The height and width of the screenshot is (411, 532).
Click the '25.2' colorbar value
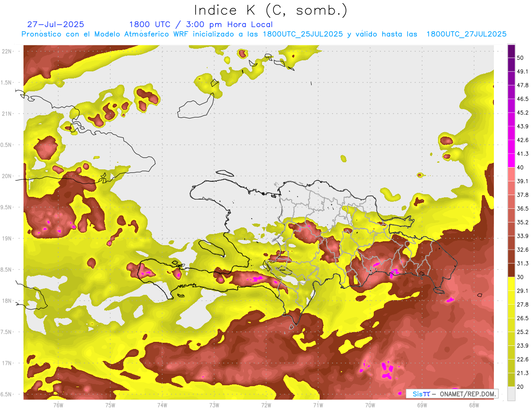pos(523,332)
